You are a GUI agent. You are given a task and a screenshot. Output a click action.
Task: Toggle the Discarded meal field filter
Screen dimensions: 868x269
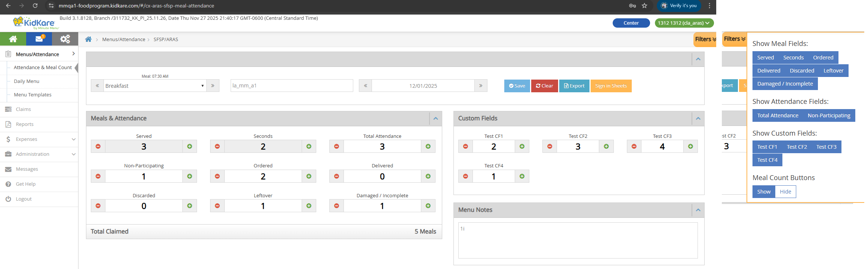tap(801, 71)
